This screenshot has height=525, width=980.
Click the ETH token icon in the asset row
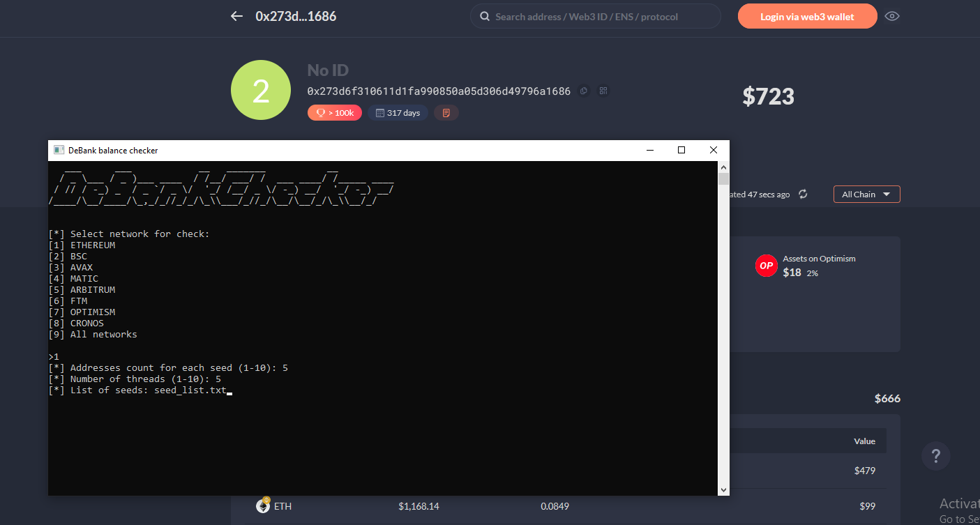click(263, 506)
